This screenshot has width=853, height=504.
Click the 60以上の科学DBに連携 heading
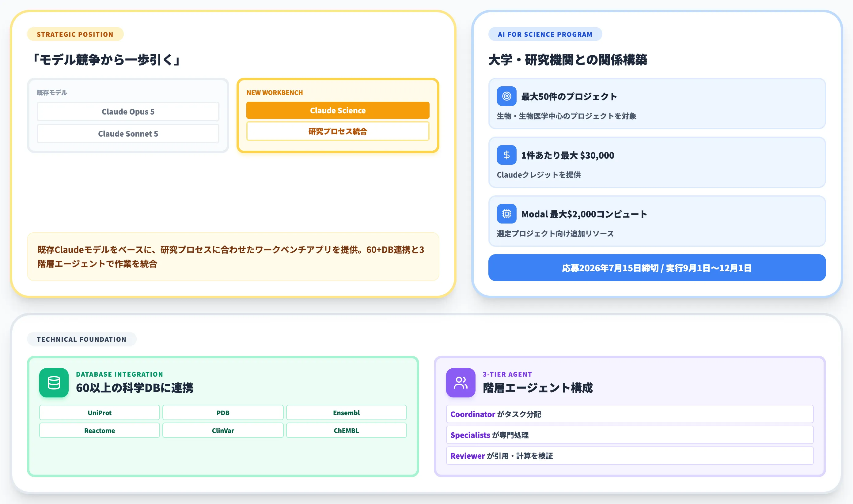[x=134, y=388]
